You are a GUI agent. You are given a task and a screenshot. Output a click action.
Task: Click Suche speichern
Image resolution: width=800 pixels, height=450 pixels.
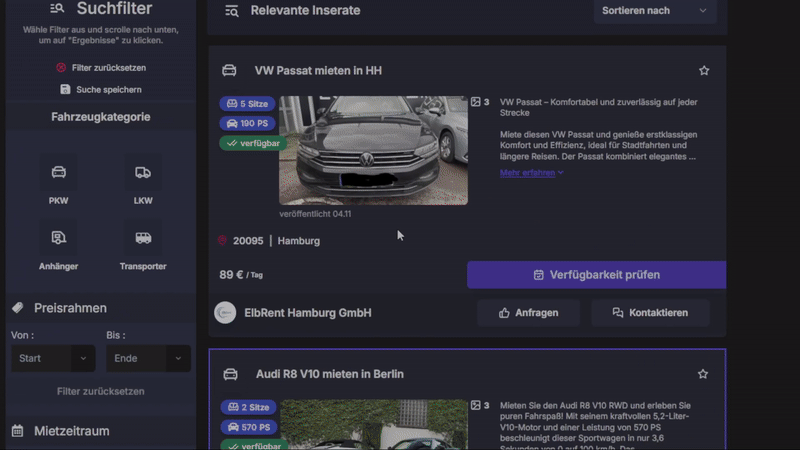point(101,90)
